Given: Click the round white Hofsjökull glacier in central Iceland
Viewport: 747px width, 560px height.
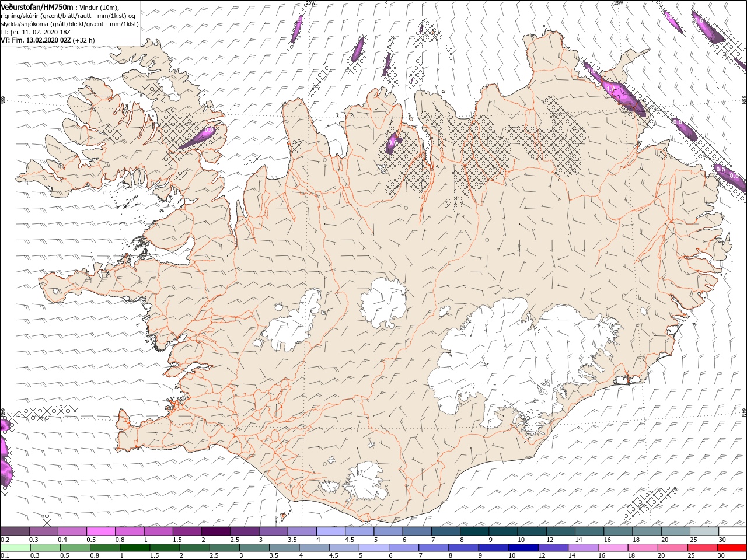Looking at the screenshot, I should (383, 302).
